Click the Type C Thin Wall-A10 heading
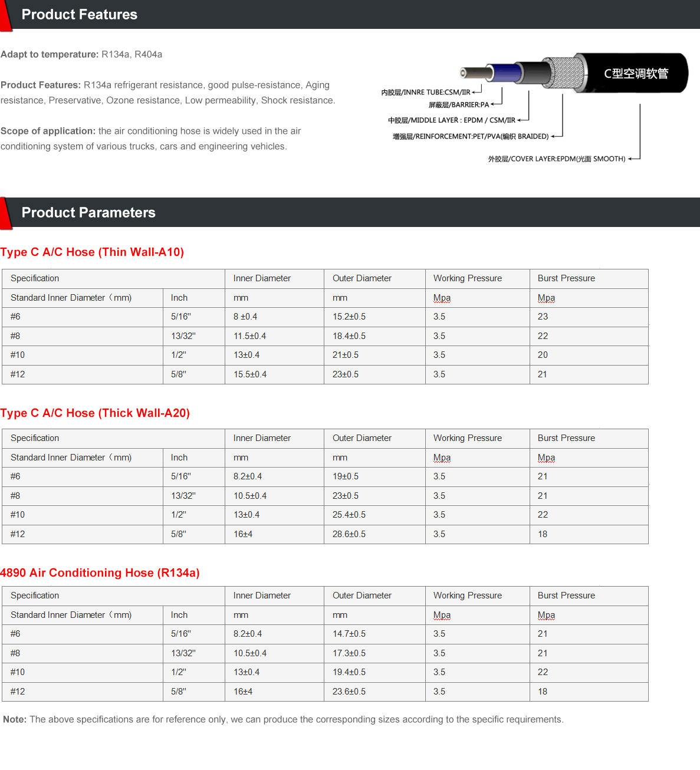This screenshot has width=700, height=770. (92, 252)
